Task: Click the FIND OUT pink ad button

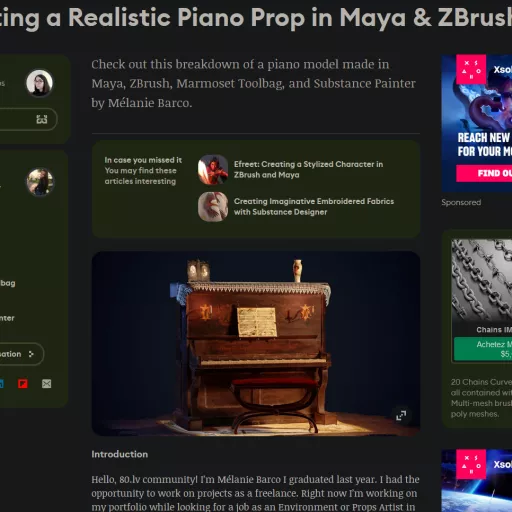Action: tap(484, 173)
